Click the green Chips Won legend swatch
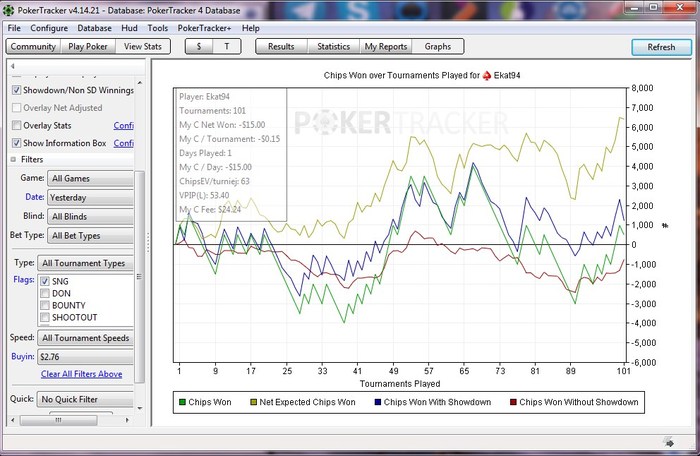Viewport: 700px width, 456px height. (182, 402)
